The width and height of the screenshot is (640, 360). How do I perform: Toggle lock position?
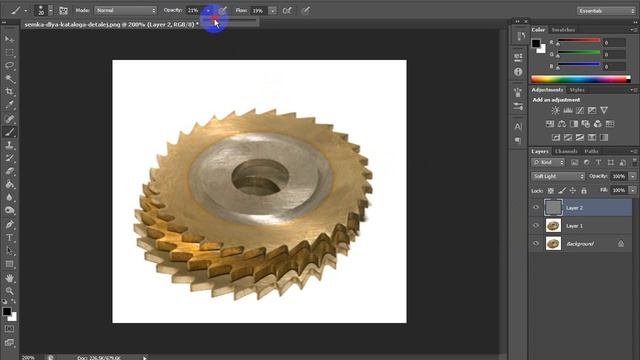[573, 191]
